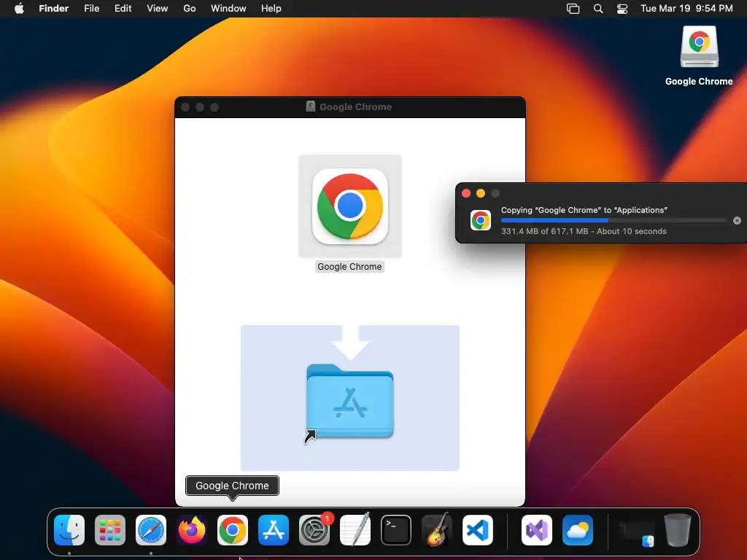Screen dimensions: 747x560
Task: Open Spotlight search in the menu bar
Action: coord(598,9)
